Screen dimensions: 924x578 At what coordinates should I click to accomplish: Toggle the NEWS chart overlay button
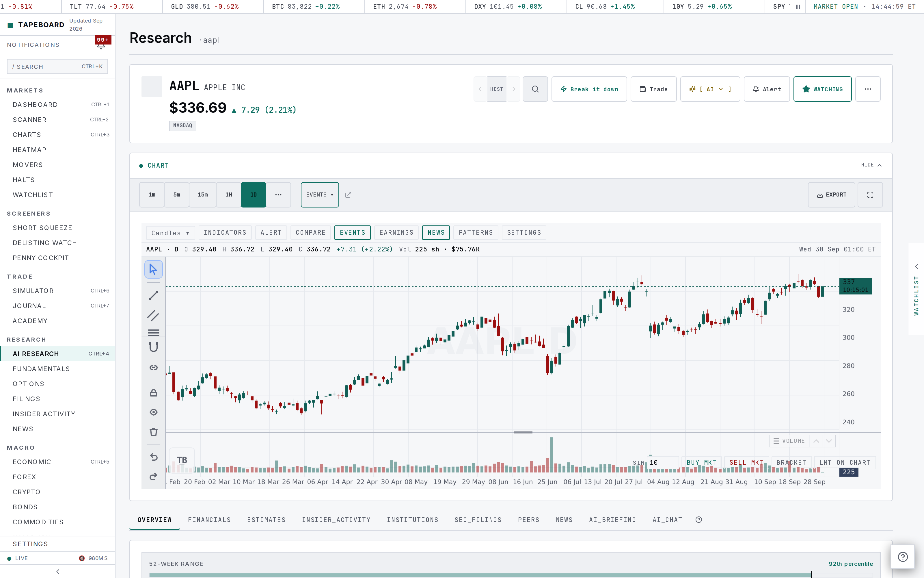(x=436, y=233)
